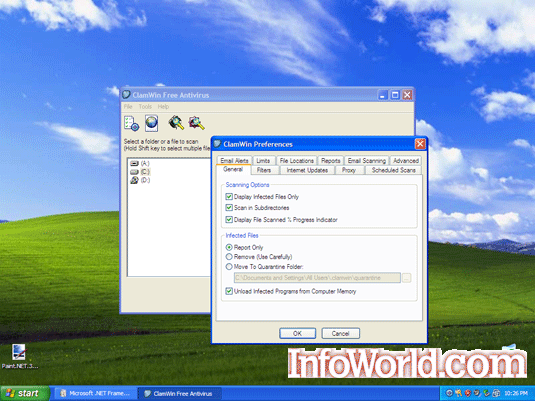535x401 pixels.
Task: Click the Preferences dialog title icon
Action: pos(217,144)
